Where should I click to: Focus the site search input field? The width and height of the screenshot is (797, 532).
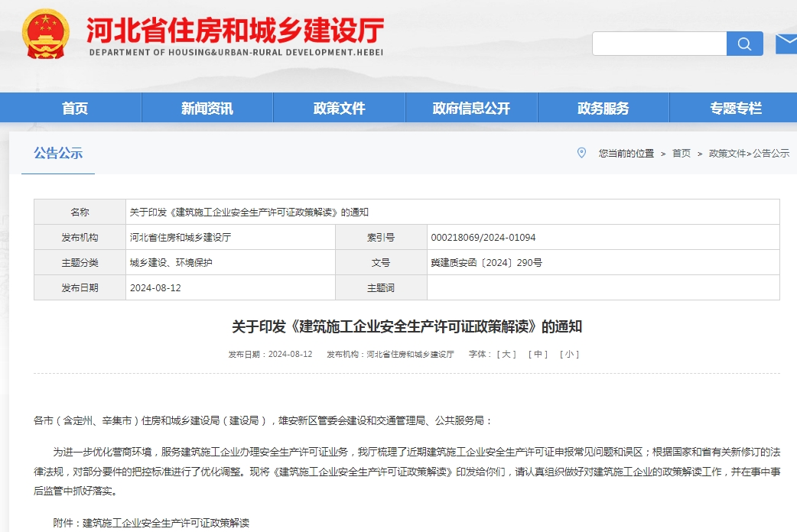[659, 44]
